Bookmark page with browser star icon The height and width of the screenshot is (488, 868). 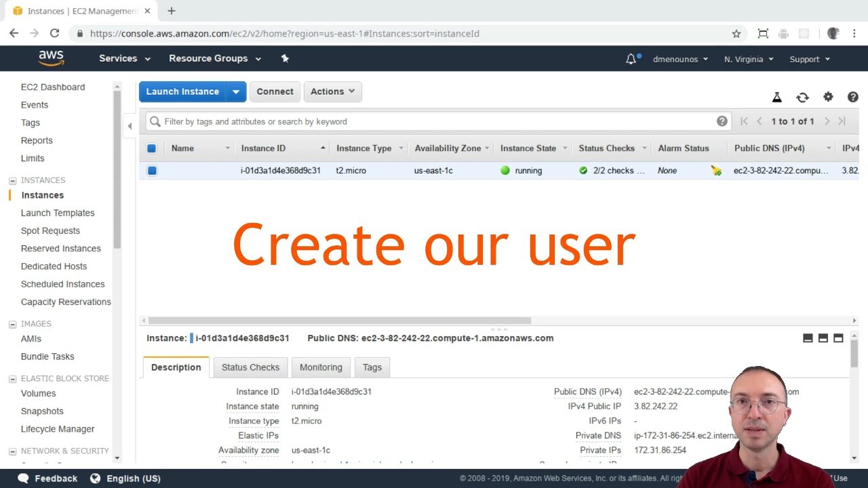tap(736, 33)
